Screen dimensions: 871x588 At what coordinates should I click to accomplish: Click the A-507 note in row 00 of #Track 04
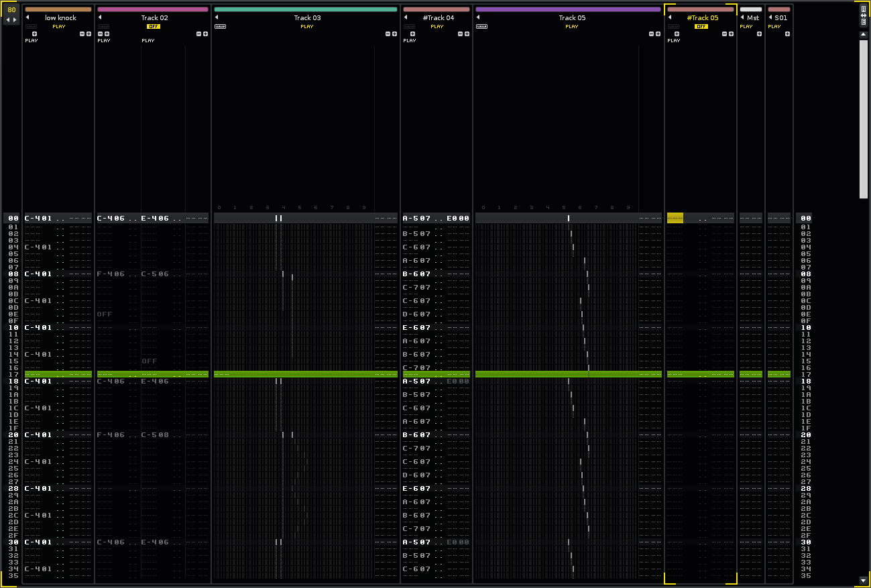416,218
